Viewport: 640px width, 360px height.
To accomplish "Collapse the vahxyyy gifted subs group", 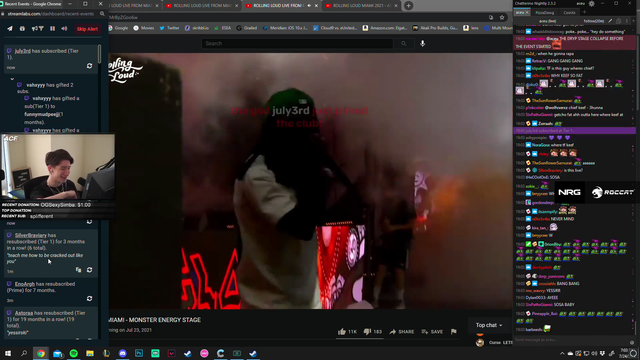I will coord(12,79).
